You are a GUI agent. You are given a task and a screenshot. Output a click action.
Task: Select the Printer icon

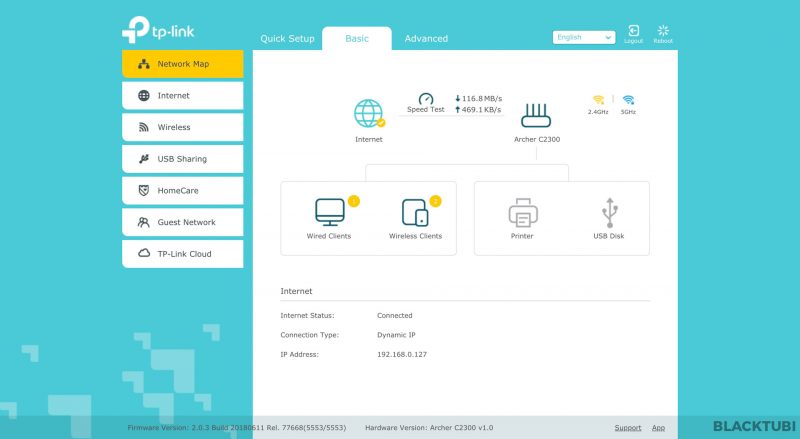pos(523,212)
